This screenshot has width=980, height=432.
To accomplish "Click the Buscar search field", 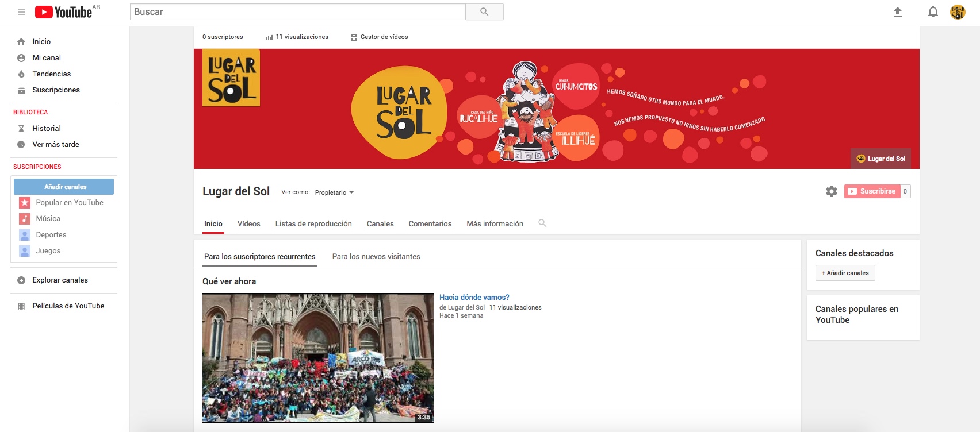I will coord(297,11).
